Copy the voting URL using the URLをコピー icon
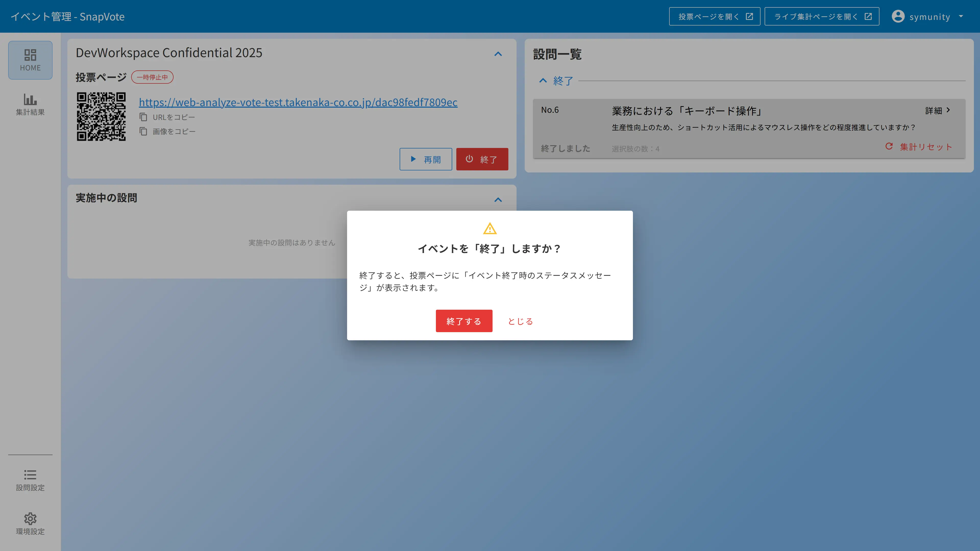The height and width of the screenshot is (551, 980). 143,117
